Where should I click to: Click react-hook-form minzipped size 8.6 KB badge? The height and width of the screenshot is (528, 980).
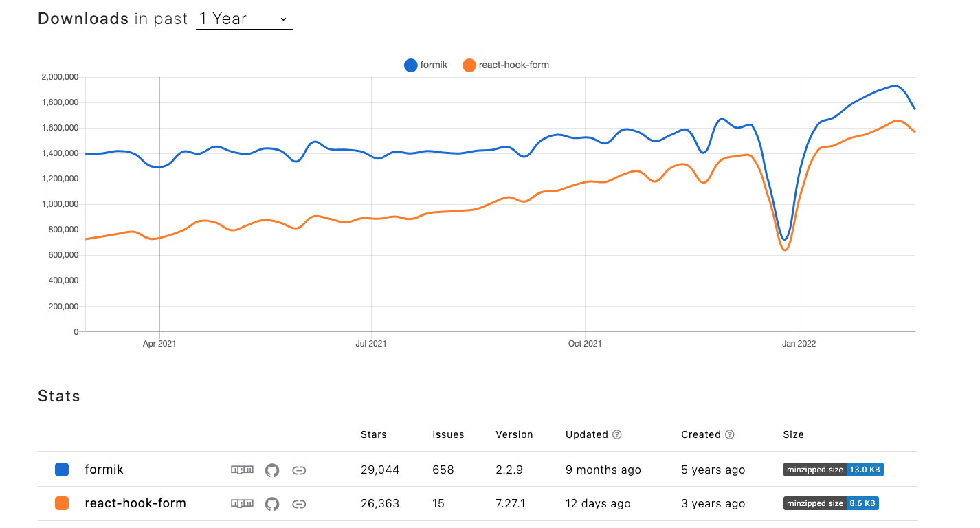tap(831, 503)
